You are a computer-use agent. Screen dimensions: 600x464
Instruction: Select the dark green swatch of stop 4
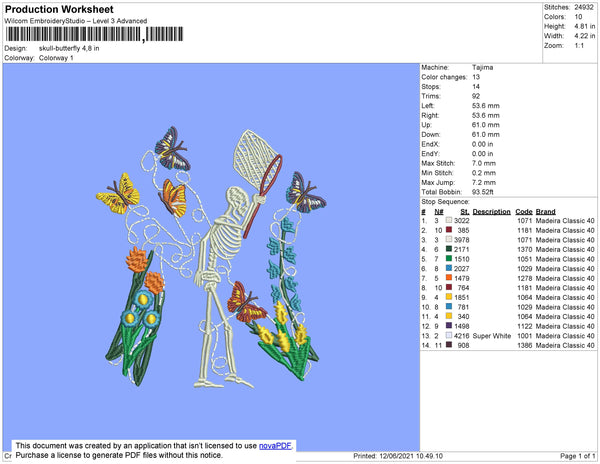[449, 249]
